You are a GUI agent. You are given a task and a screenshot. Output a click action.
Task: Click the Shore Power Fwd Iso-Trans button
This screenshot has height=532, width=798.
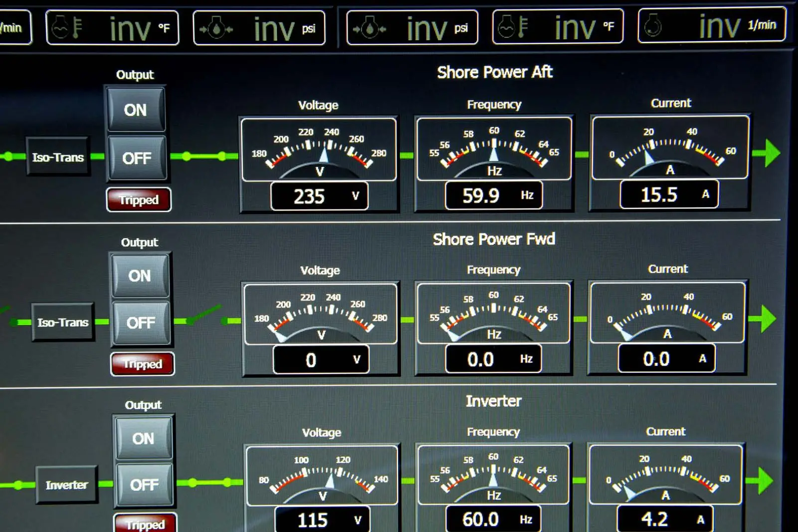point(63,322)
